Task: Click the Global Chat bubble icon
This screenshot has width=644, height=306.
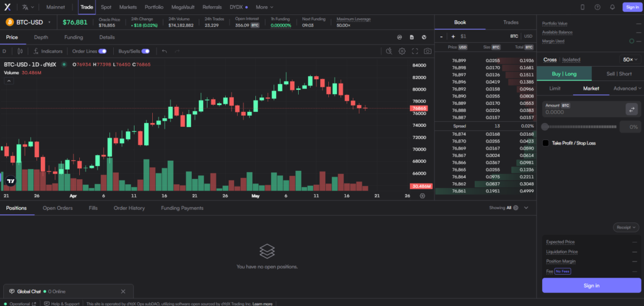Action: pos(12,292)
